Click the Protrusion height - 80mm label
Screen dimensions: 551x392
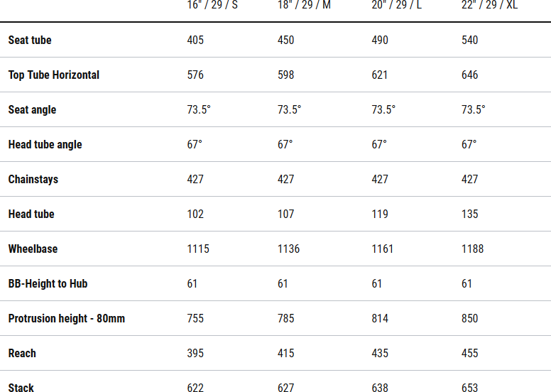pos(67,318)
